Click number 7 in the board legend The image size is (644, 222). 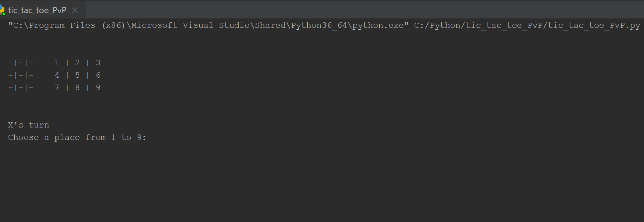click(57, 88)
